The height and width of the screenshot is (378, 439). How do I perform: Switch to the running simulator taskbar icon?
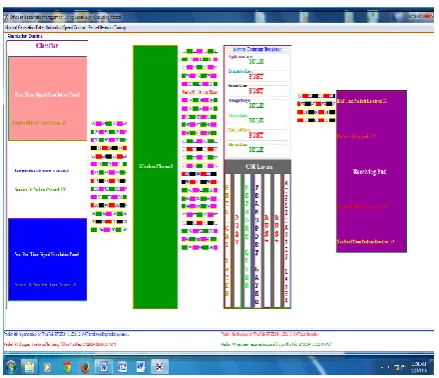(x=159, y=367)
